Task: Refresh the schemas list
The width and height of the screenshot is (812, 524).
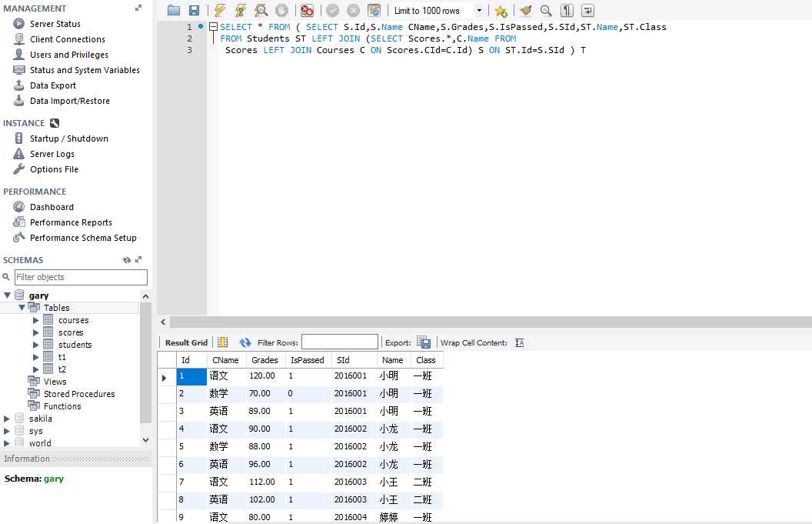Action: coord(126,260)
